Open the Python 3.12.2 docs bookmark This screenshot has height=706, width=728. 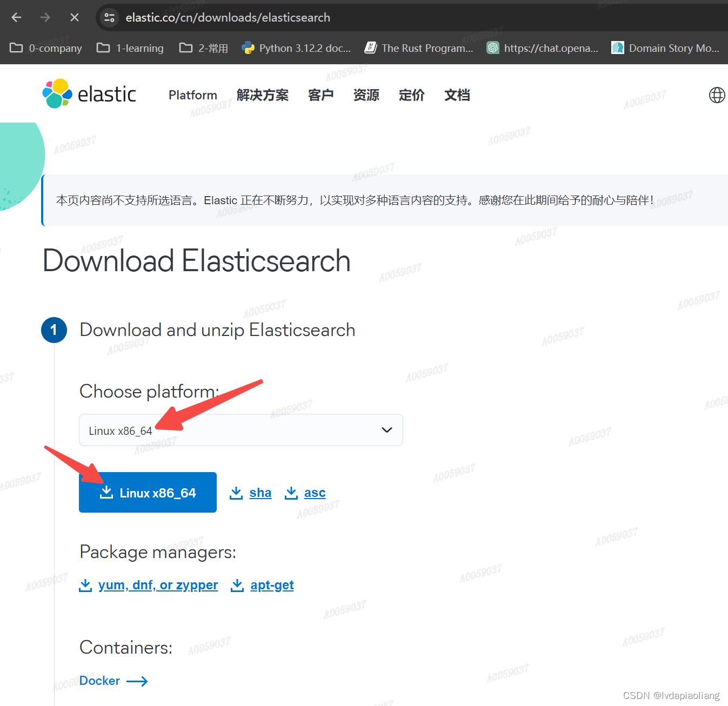296,48
